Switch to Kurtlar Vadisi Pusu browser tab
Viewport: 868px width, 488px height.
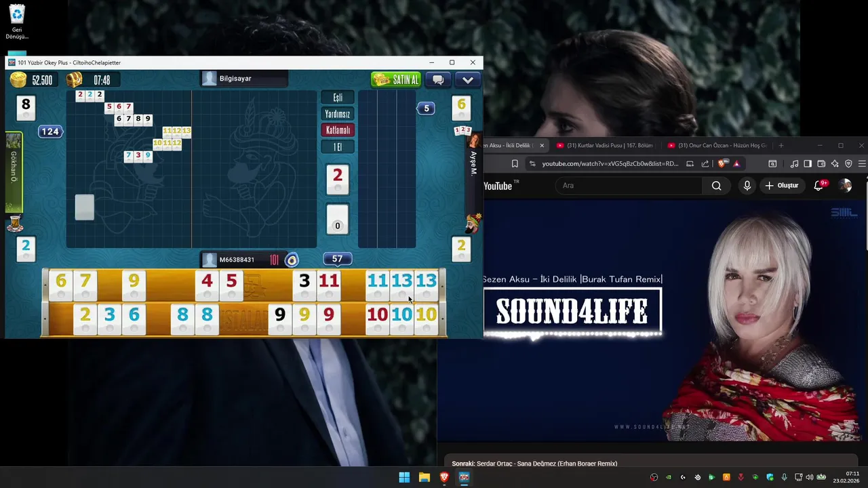tap(606, 146)
